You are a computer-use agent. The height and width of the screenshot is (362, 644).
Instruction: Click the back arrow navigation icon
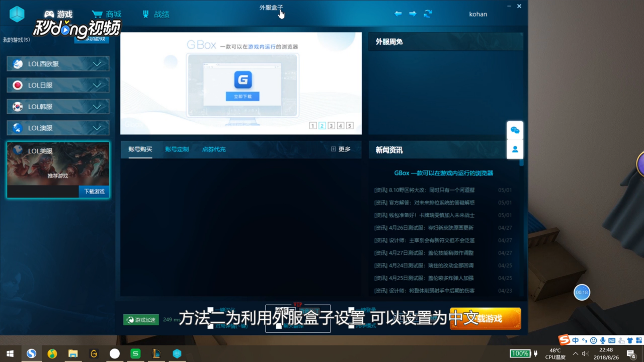(398, 14)
